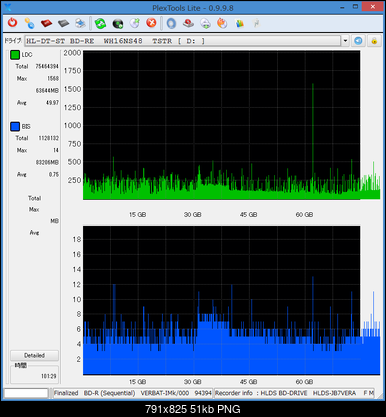
Task: Click the red disc drive toolbar icon
Action: point(188,23)
